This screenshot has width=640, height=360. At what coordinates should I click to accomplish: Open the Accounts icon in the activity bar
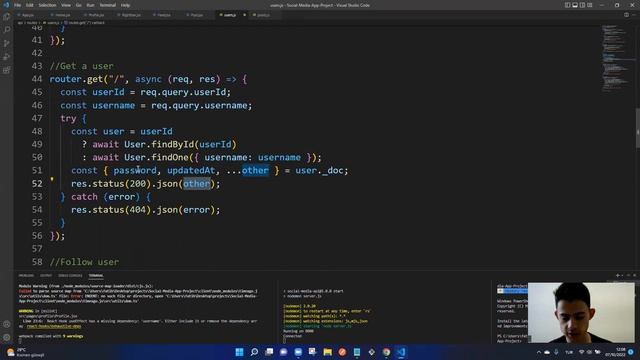click(x=7, y=324)
